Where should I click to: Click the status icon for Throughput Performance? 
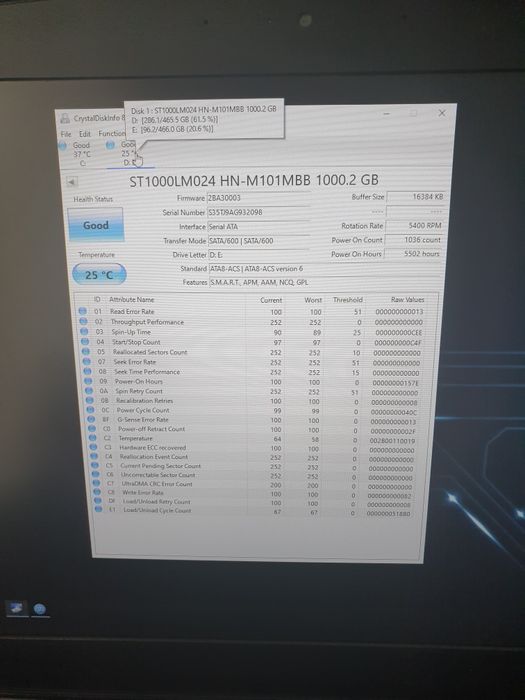83,321
